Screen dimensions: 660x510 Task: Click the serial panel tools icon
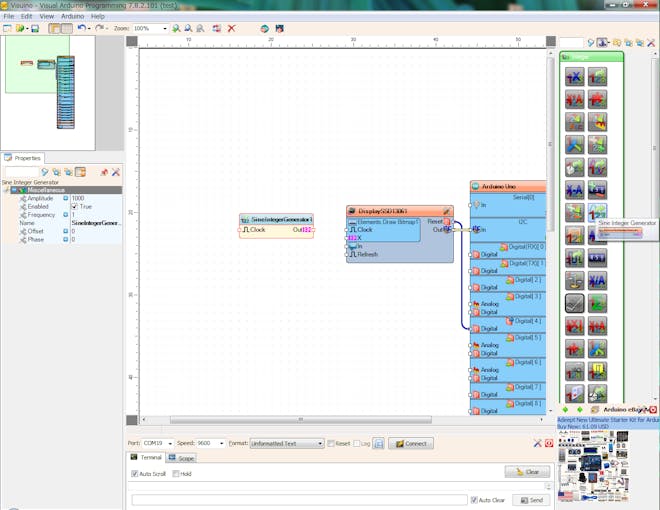tap(537, 443)
